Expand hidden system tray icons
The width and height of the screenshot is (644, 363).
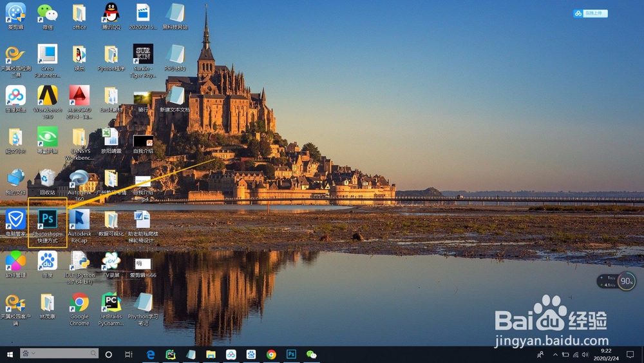(555, 355)
